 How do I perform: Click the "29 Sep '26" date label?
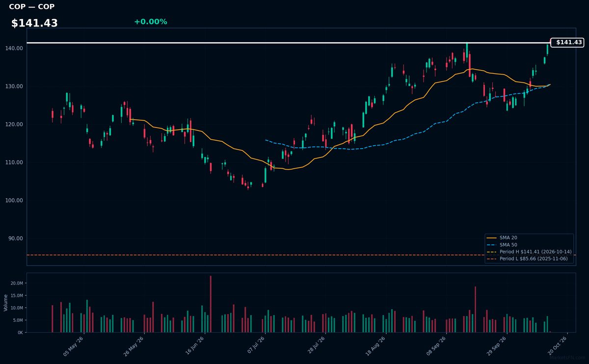pyautogui.click(x=498, y=347)
